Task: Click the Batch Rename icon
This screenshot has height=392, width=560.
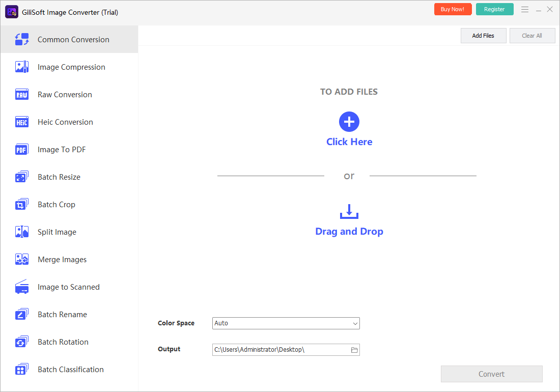Action: (22, 314)
